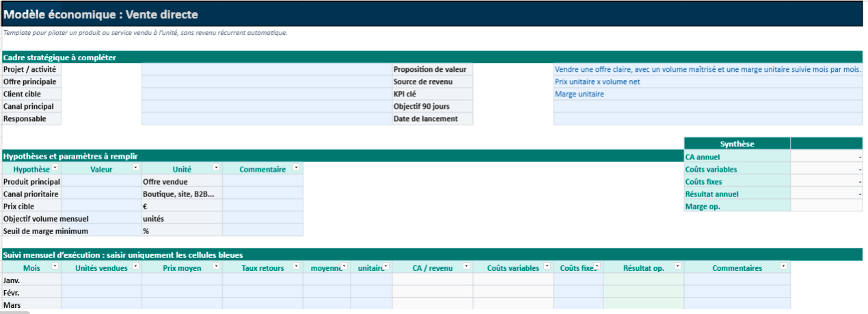Open the Hypothèse column filter dropdown
Viewport: 868px width, 314px height.
click(x=56, y=168)
